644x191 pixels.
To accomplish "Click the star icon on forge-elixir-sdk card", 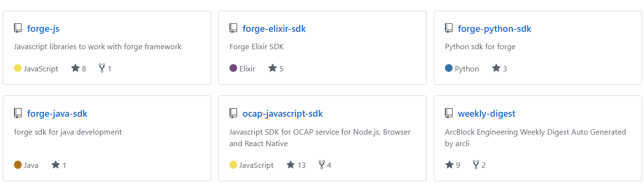I will coord(272,68).
